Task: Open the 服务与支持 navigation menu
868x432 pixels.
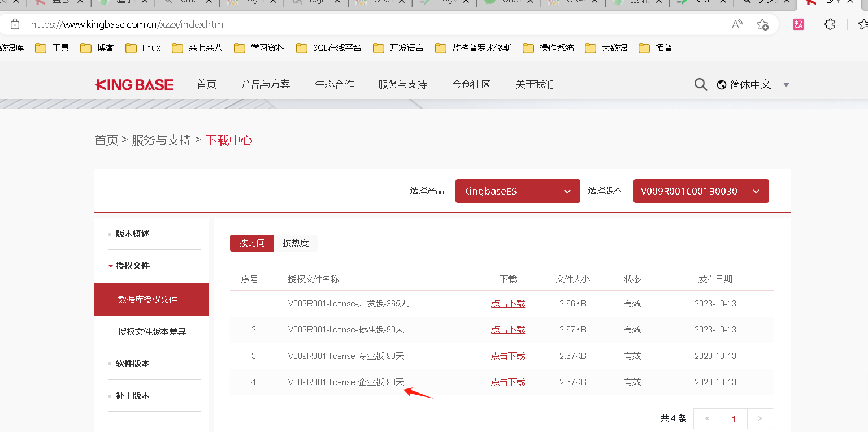Action: coord(402,85)
